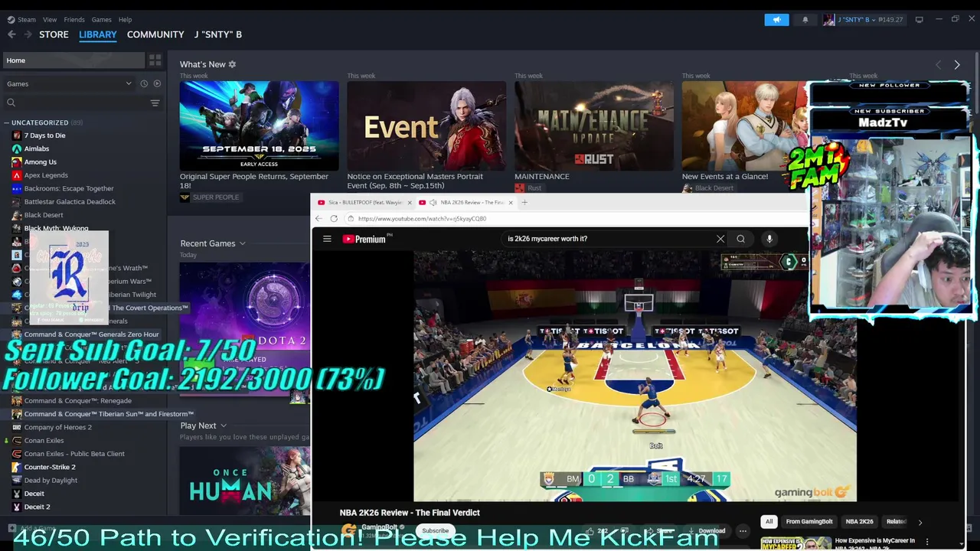Clear the YouTube search query
Image resolution: width=980 pixels, height=551 pixels.
point(720,239)
